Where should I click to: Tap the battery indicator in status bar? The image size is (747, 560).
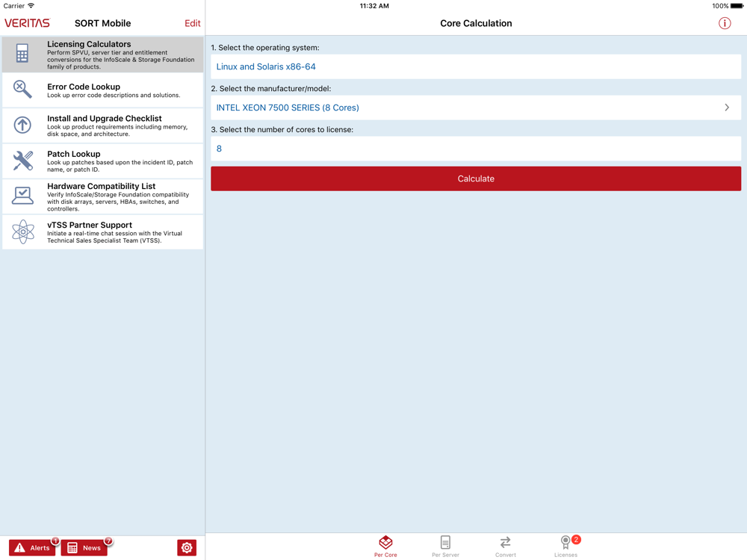(x=737, y=6)
